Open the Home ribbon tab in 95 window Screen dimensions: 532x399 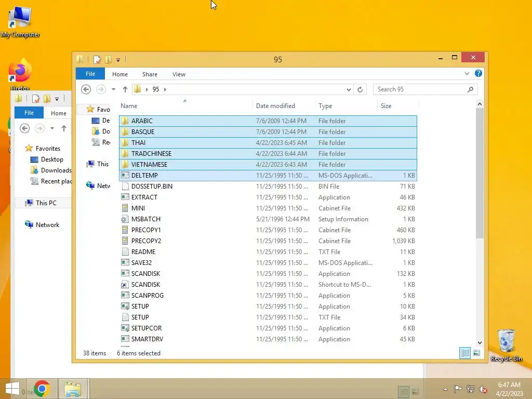coord(120,74)
